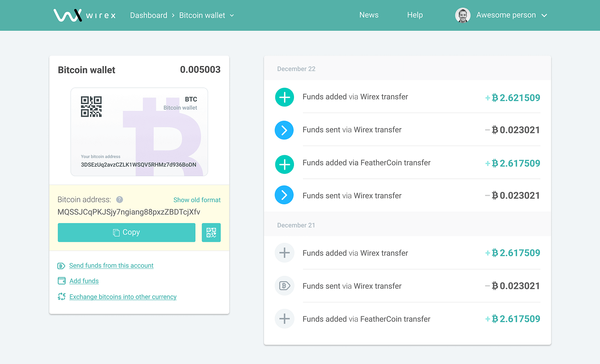Viewport: 600px width, 364px height.
Task: Show old format of the address
Action: click(197, 200)
